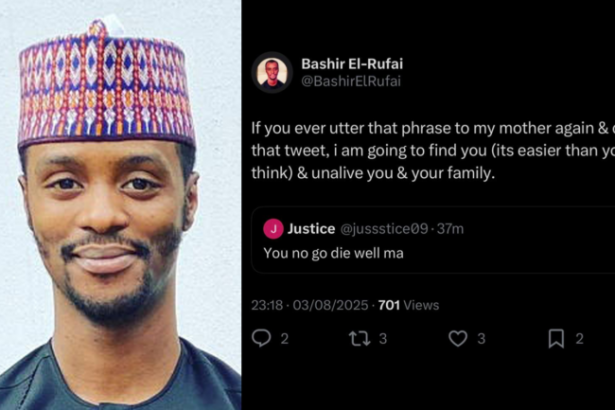The image size is (615, 410).
Task: Toggle the bookmark icon on the tweet
Action: coord(555,339)
